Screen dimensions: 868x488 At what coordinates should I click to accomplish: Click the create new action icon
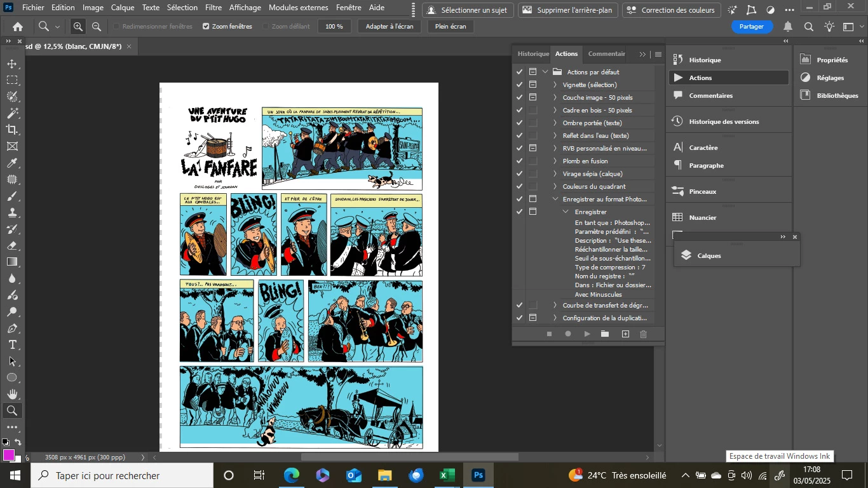625,334
